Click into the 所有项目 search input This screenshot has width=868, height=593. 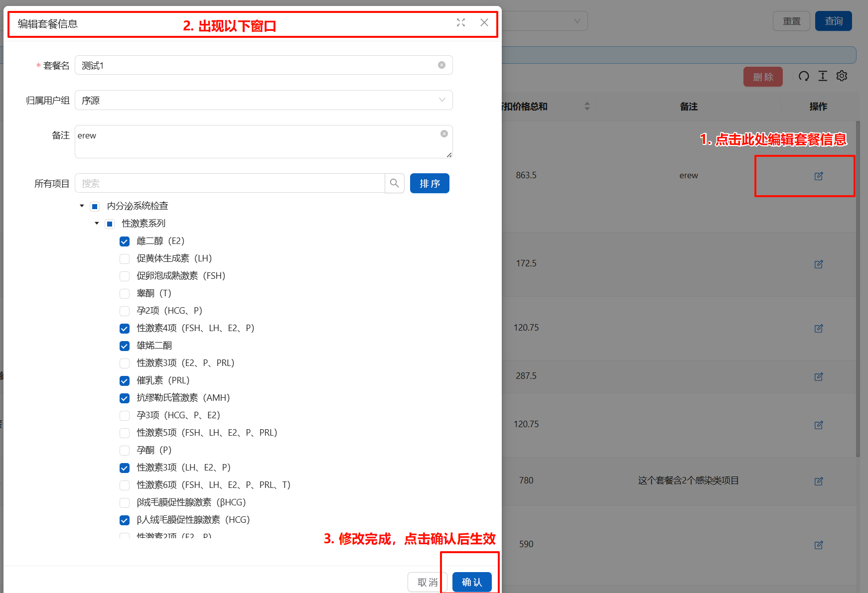(x=229, y=183)
